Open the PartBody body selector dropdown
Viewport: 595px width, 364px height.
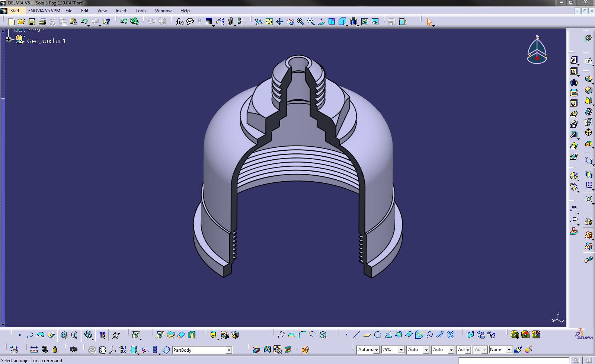click(x=229, y=350)
